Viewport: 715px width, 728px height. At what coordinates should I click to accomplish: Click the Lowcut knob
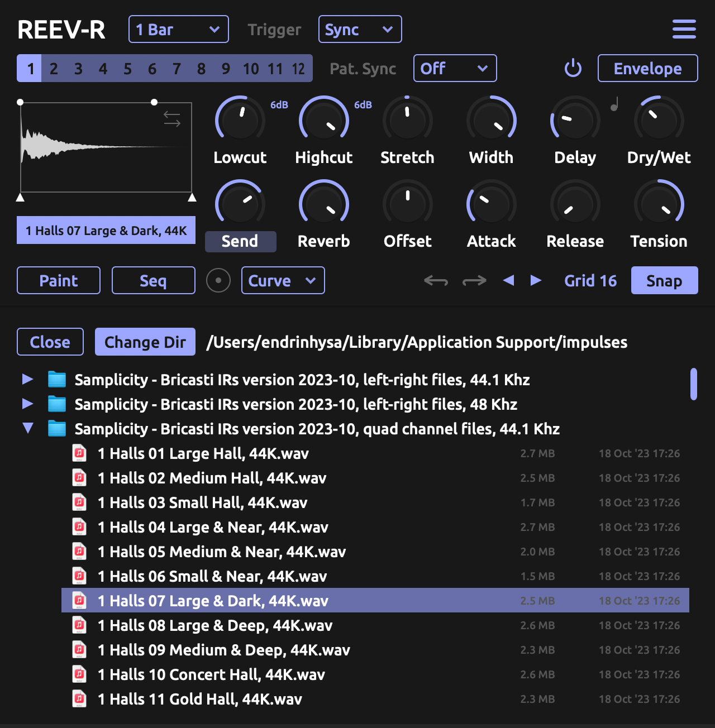[240, 119]
